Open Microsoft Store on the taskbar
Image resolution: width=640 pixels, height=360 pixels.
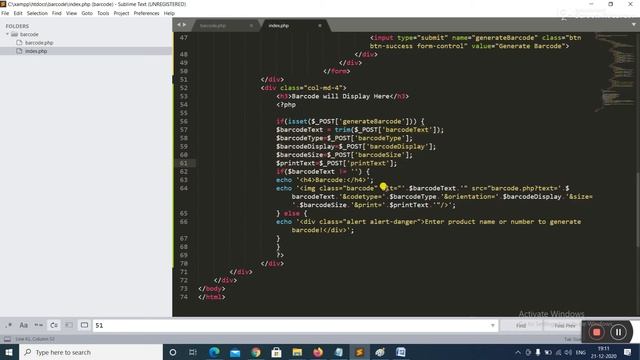[276, 352]
